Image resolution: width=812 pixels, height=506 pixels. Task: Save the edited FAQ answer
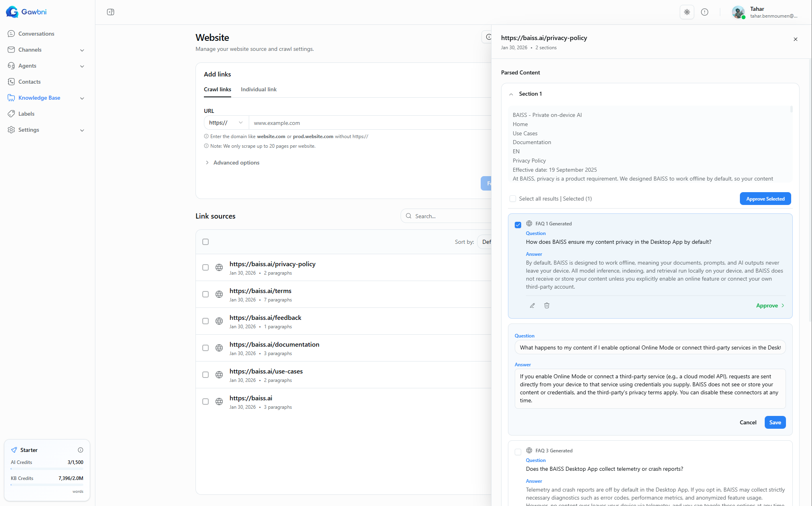(775, 422)
